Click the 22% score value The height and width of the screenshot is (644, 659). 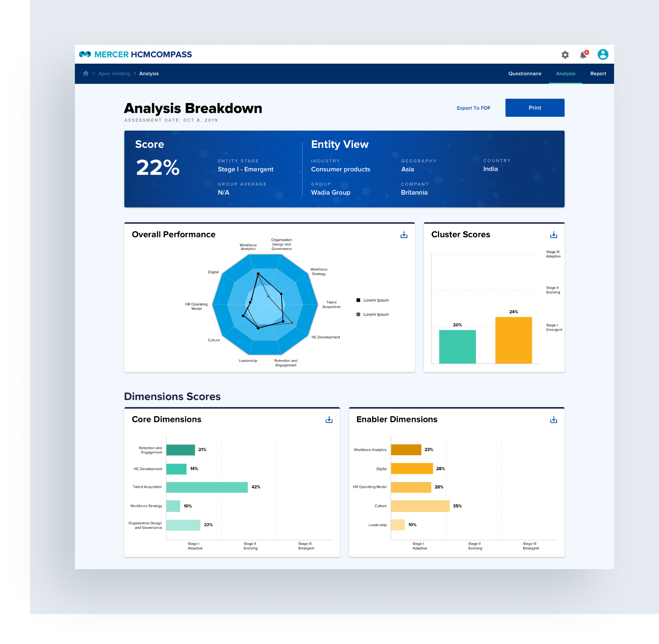pos(158,167)
